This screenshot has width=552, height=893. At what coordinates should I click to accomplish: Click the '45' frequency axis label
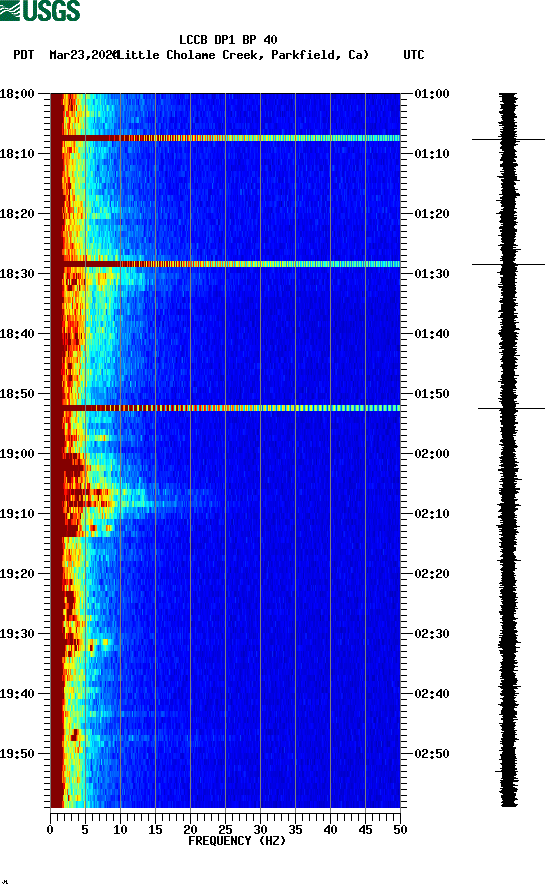pyautogui.click(x=365, y=830)
